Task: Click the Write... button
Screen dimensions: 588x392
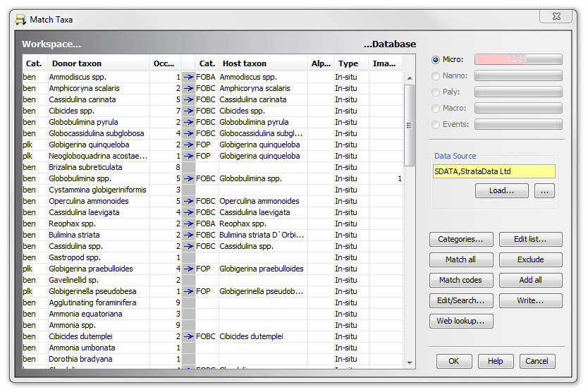Action: (x=530, y=300)
